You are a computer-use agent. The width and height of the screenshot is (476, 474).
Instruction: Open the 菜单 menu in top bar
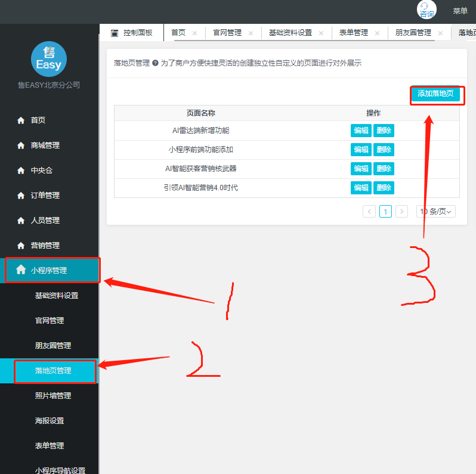click(x=460, y=11)
